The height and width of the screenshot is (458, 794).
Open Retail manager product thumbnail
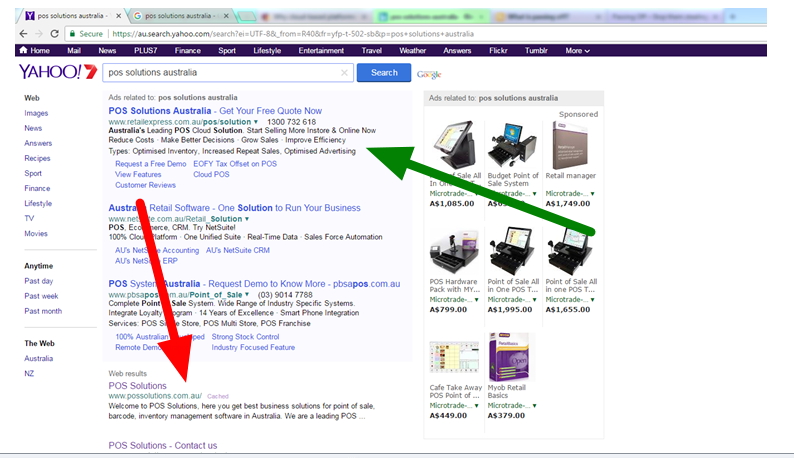point(570,145)
